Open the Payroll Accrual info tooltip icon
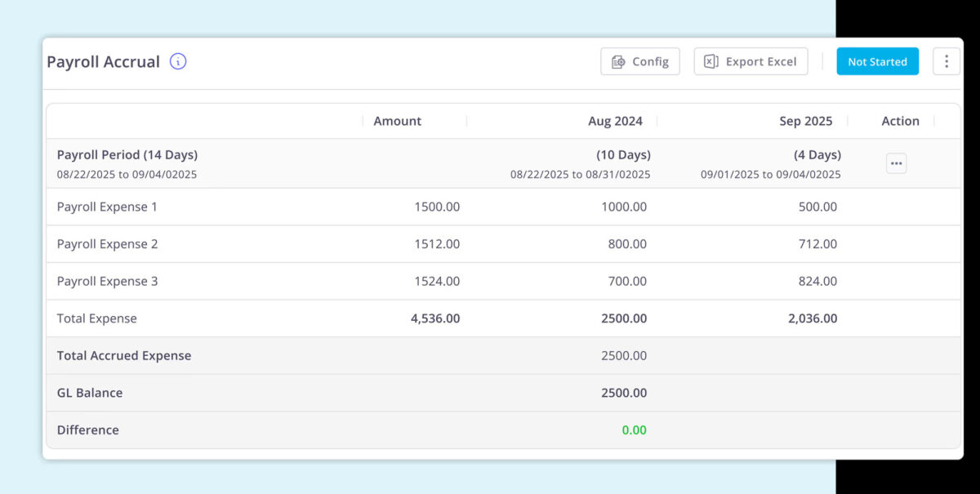Image resolution: width=980 pixels, height=494 pixels. coord(177,61)
